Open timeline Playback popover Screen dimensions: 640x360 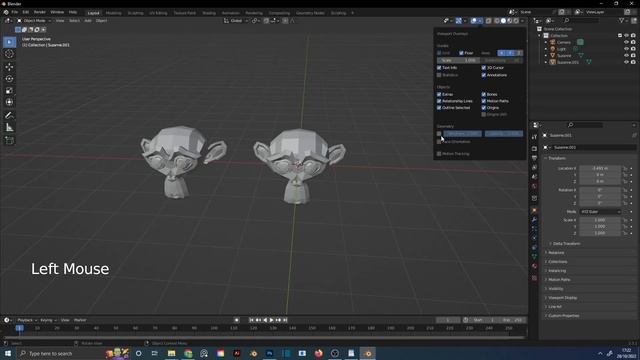(27, 320)
